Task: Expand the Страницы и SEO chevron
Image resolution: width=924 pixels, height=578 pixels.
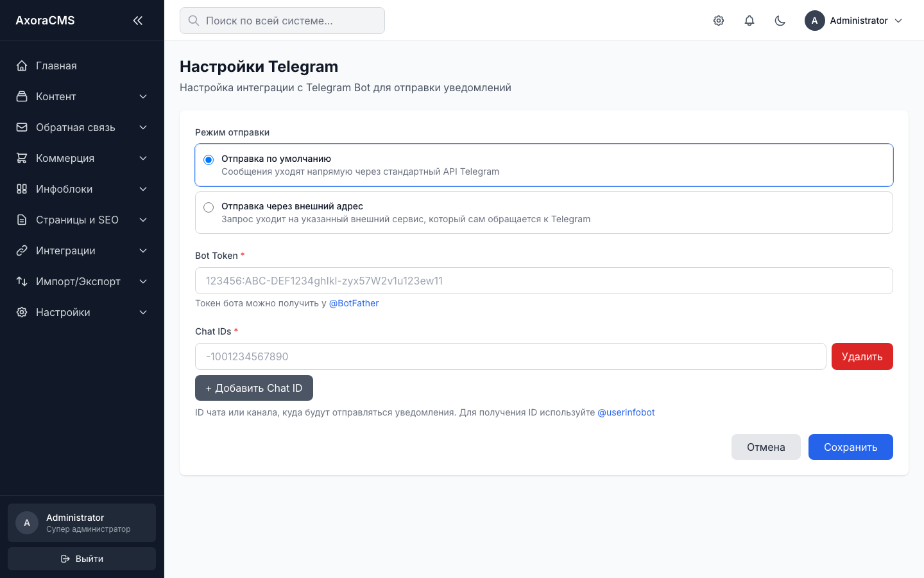Action: coord(143,220)
